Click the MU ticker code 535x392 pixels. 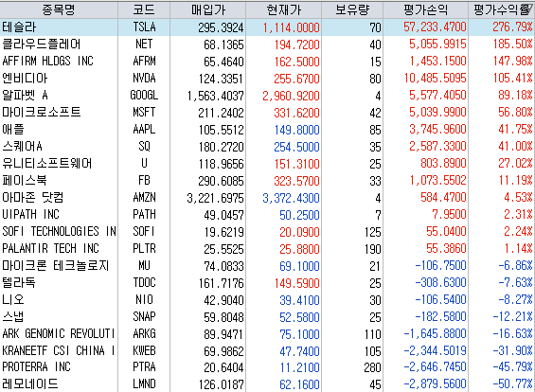tap(144, 266)
